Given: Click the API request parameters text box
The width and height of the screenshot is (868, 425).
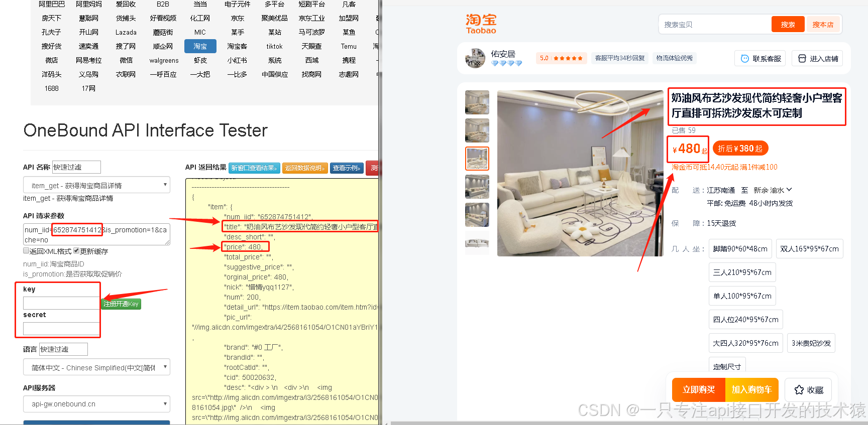Looking at the screenshot, I should pyautogui.click(x=96, y=234).
